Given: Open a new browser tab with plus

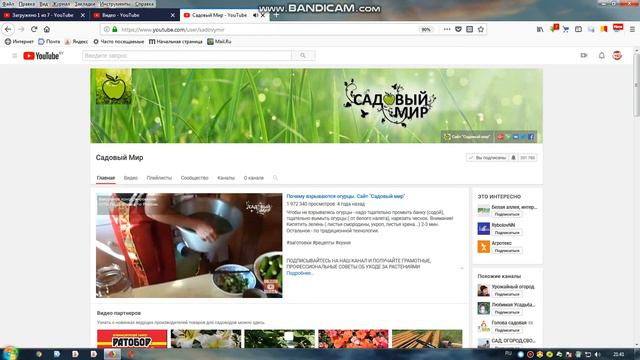Looking at the screenshot, I should tap(276, 15).
